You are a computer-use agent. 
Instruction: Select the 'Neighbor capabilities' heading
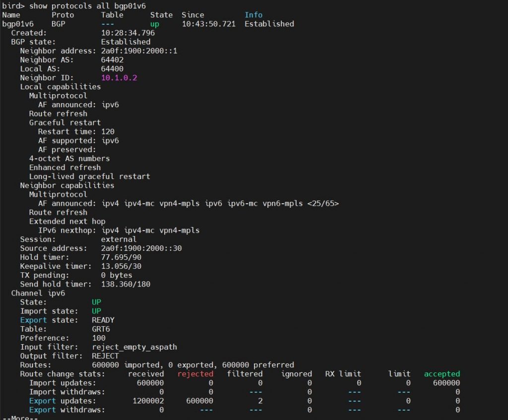click(x=67, y=185)
